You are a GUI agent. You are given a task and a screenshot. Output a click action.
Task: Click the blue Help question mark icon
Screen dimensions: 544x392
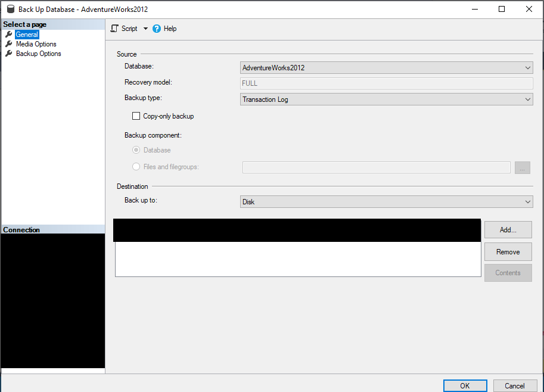[x=157, y=29]
